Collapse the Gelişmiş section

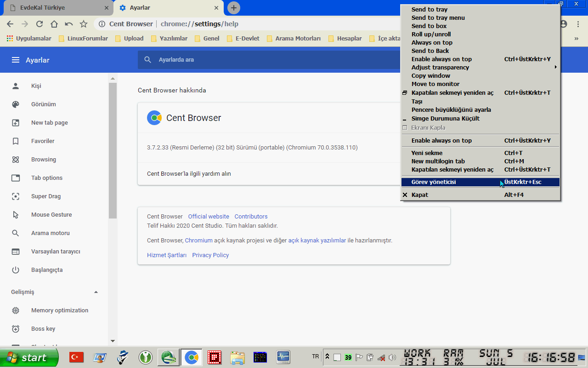coord(96,292)
